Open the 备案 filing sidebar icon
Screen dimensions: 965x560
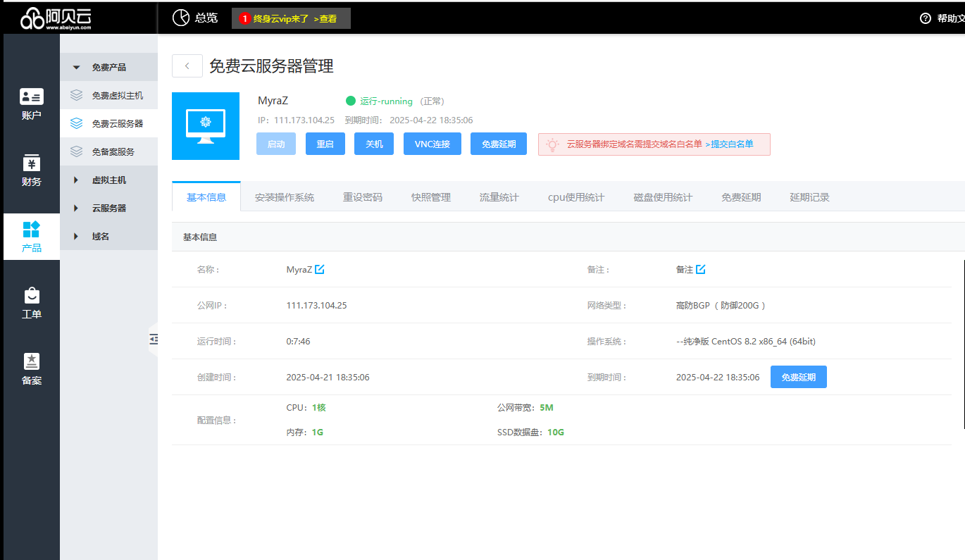tap(32, 361)
